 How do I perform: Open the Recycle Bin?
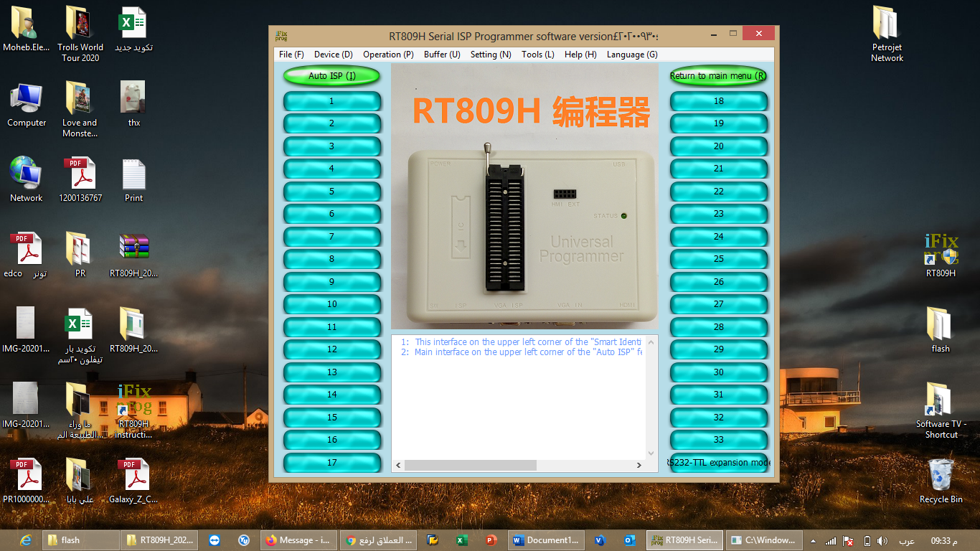click(x=941, y=482)
